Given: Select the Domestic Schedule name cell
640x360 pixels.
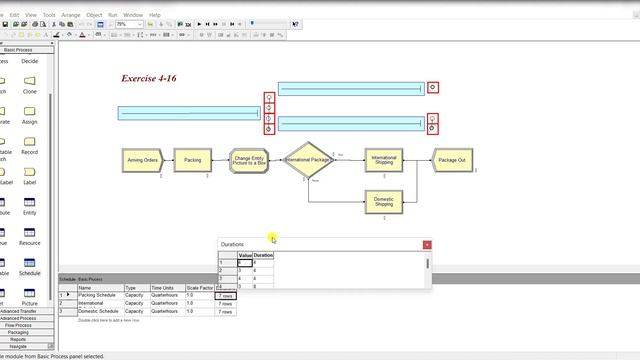Looking at the screenshot, I should tap(100, 311).
